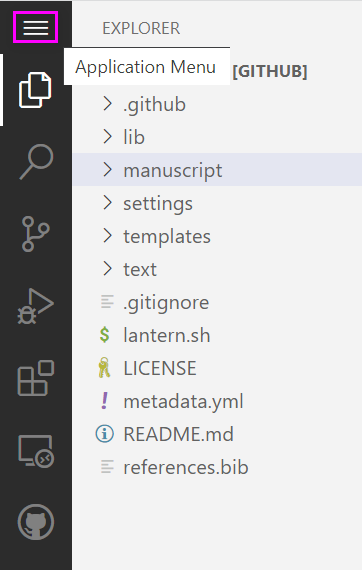362x570 pixels.
Task: Select the .github folder name
Action: (154, 105)
